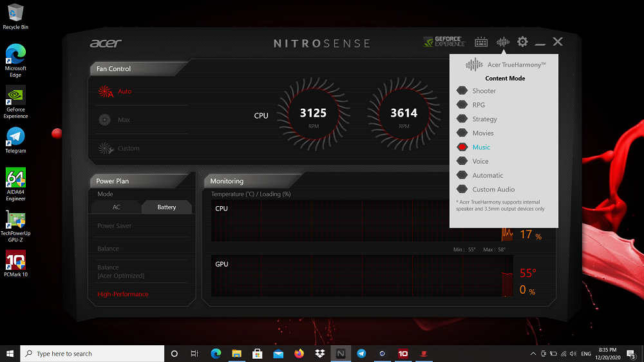Open Microsoft Edge desktop shortcut

pos(15,61)
